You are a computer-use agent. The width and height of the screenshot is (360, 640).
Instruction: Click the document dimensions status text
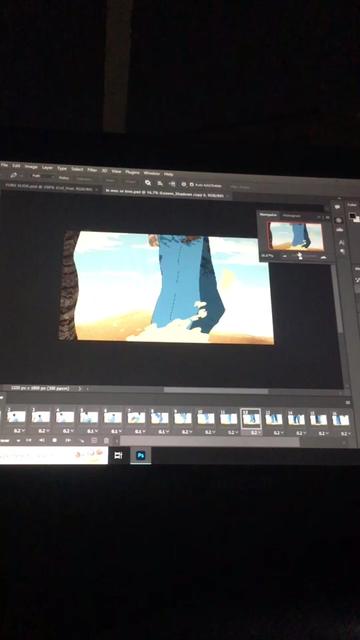tap(39, 388)
